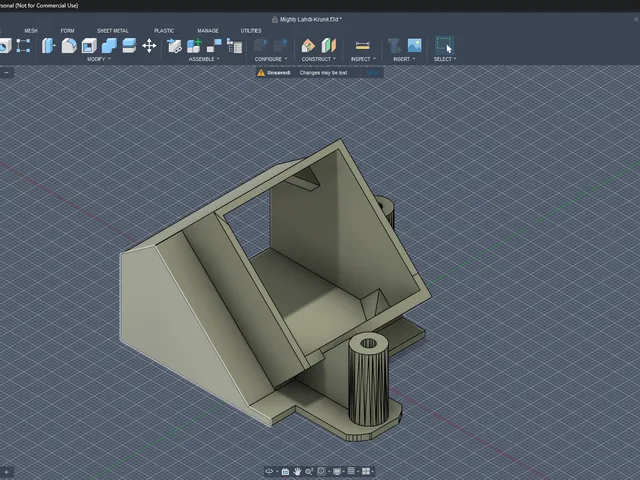Click the plus button at bottom-left corner
The image size is (640, 480).
(6, 472)
